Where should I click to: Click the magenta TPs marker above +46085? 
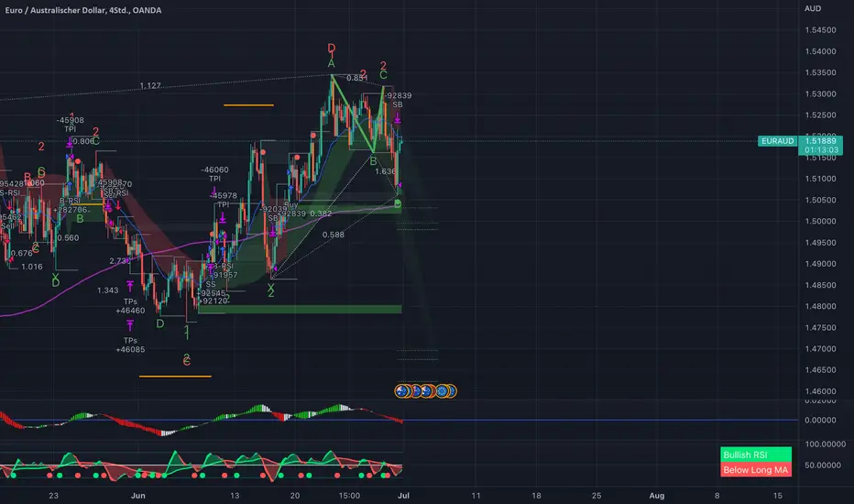[x=129, y=325]
